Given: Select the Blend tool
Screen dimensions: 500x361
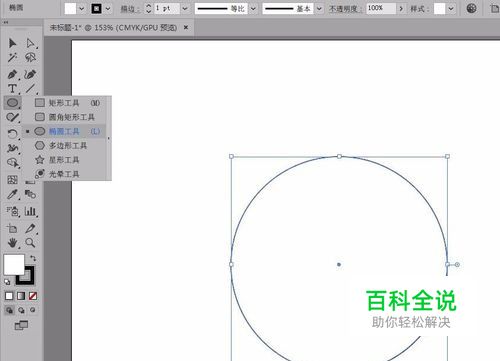Looking at the screenshot, I should (x=30, y=194).
